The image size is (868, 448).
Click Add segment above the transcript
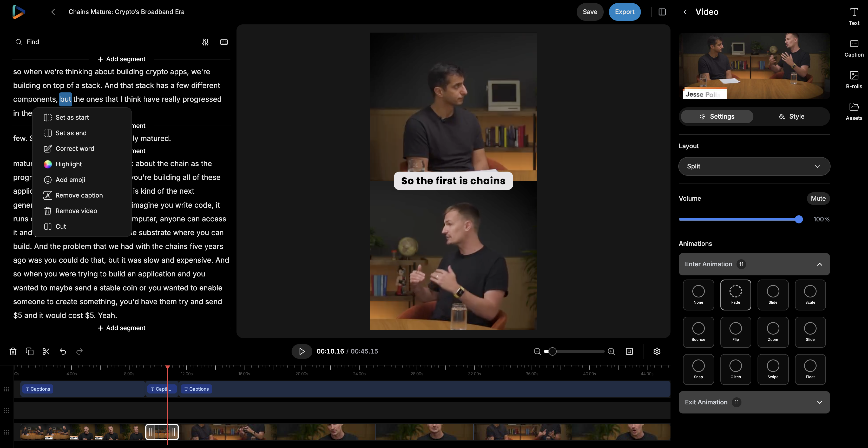[121, 59]
